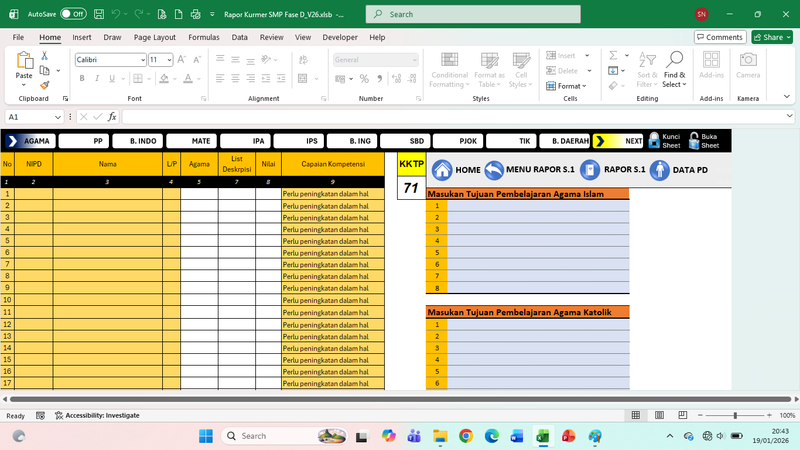Click the Insert Function fx icon
This screenshot has height=450, width=800.
click(x=112, y=117)
